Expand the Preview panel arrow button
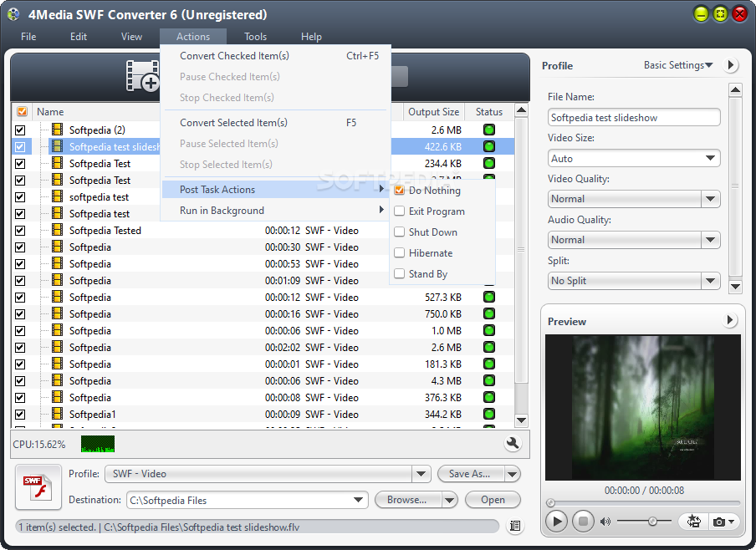The height and width of the screenshot is (550, 756). pyautogui.click(x=730, y=320)
